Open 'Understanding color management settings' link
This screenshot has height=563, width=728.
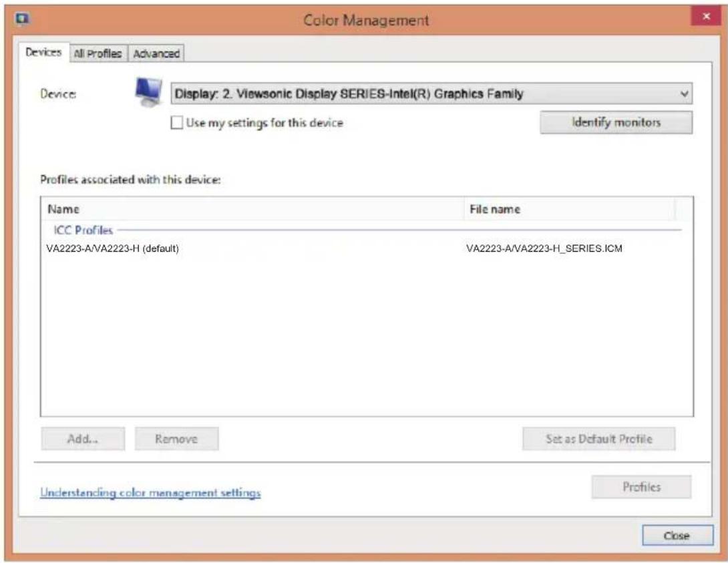click(150, 492)
